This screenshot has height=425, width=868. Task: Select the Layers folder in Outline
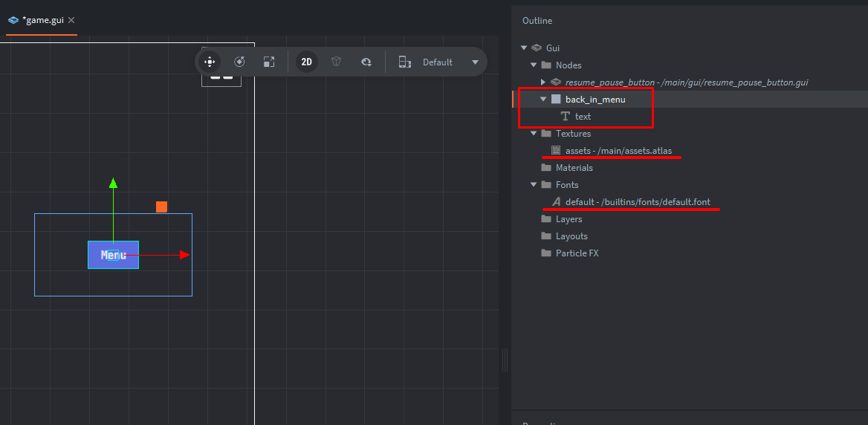[x=569, y=219]
